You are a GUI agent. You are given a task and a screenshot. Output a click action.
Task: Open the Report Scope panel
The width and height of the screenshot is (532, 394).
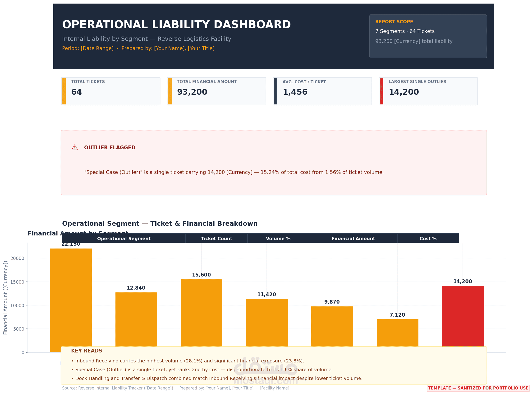(x=428, y=36)
